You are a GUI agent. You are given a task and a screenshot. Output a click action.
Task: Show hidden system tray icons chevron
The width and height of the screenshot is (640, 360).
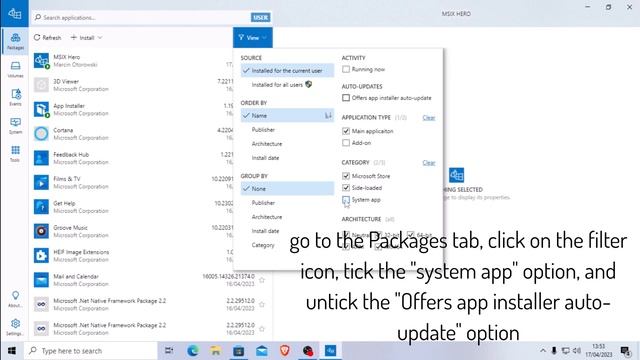pos(542,351)
